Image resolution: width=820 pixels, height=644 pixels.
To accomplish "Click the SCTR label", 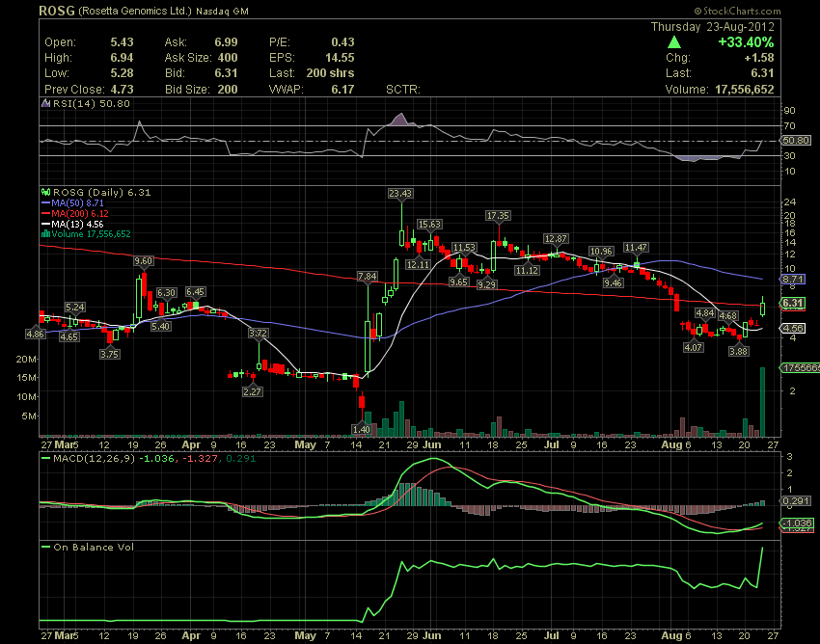I will [402, 90].
